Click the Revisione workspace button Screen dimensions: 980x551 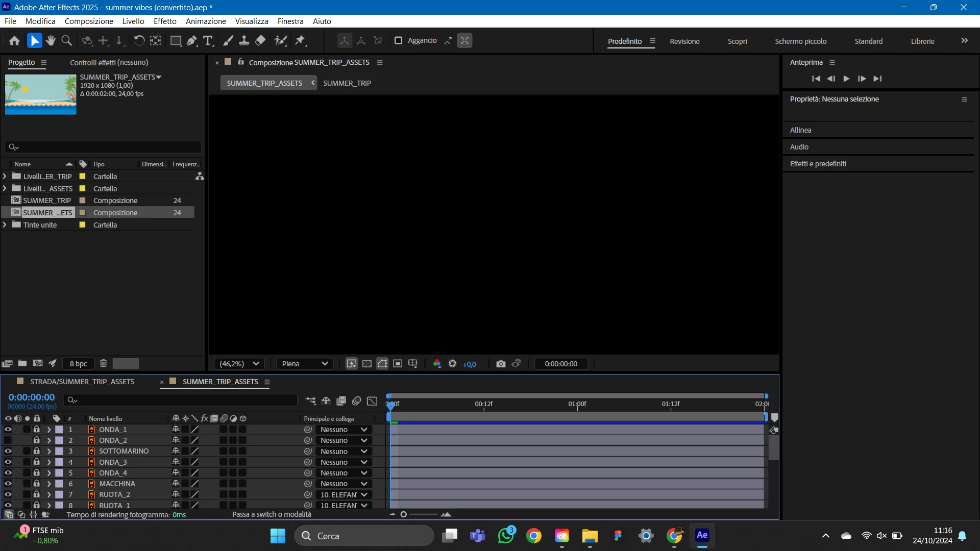pos(684,41)
